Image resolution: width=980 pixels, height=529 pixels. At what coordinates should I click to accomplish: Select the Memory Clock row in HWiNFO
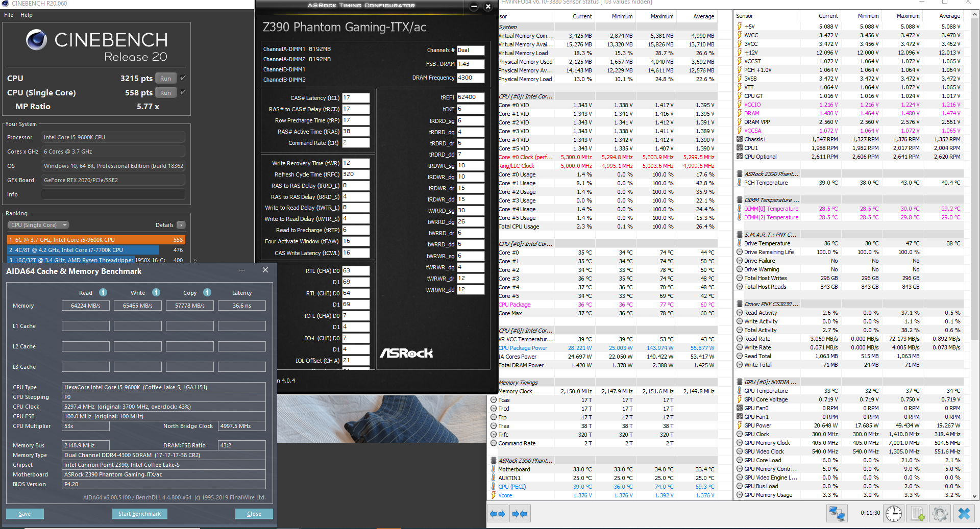tap(607, 391)
